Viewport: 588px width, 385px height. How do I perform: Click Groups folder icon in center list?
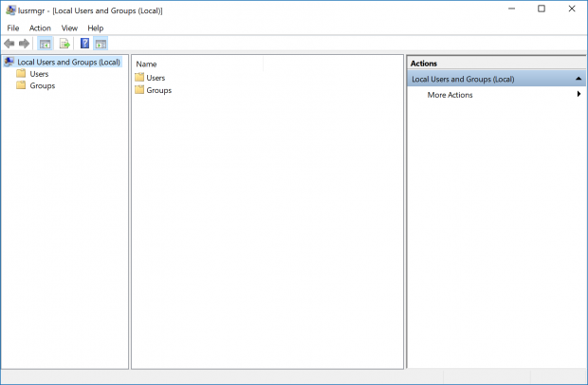[x=139, y=90]
